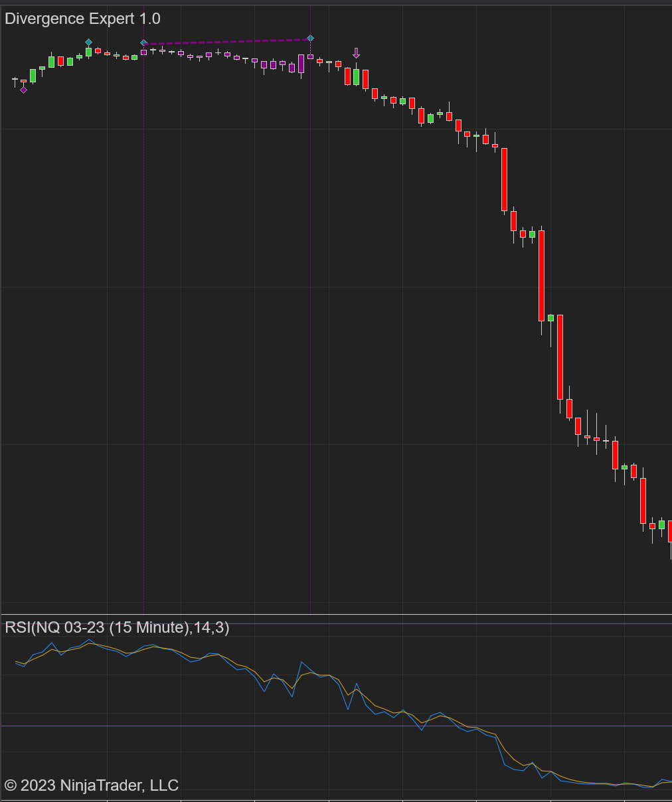Click the leftmost teal diamond above green candle

88,42
